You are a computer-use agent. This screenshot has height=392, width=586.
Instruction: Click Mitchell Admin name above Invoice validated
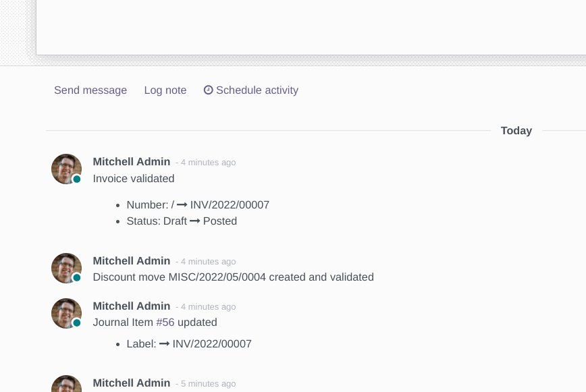[x=132, y=162]
